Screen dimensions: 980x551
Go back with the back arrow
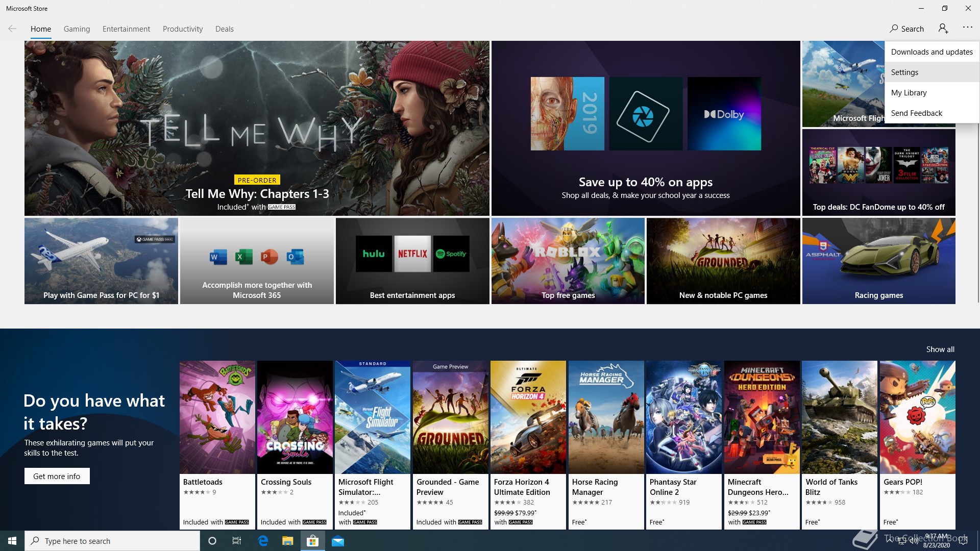pyautogui.click(x=12, y=29)
